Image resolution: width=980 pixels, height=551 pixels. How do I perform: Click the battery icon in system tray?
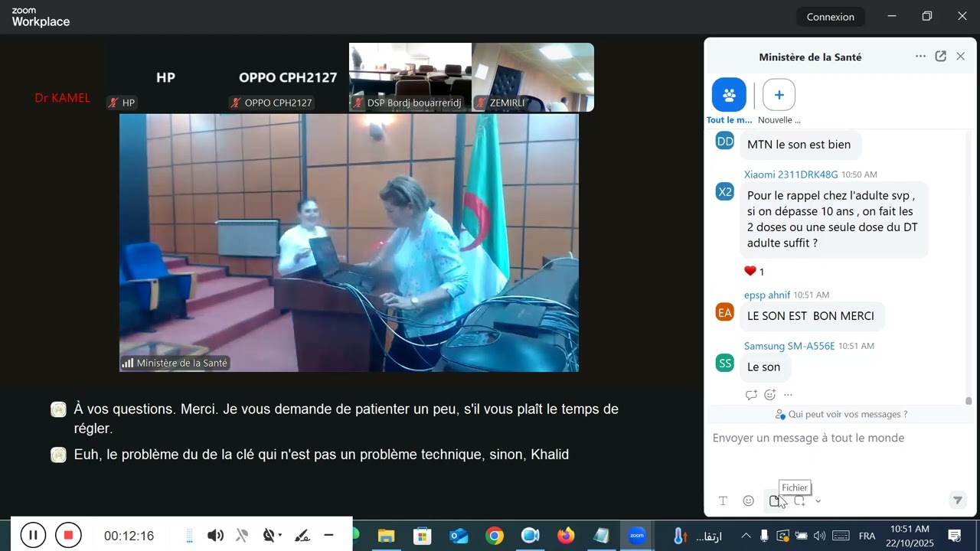point(801,536)
